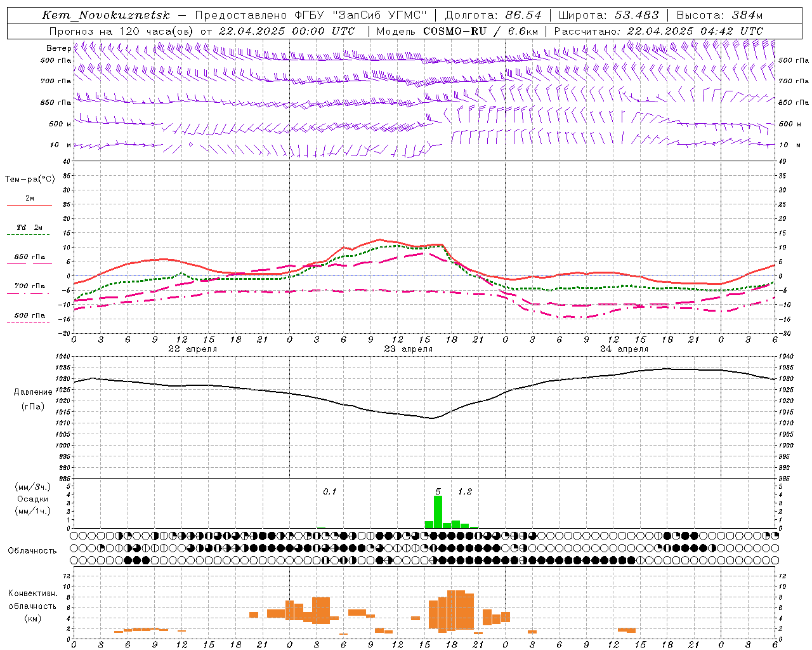Click the precipitation total value 0.1
812x650 pixels.
[330, 491]
